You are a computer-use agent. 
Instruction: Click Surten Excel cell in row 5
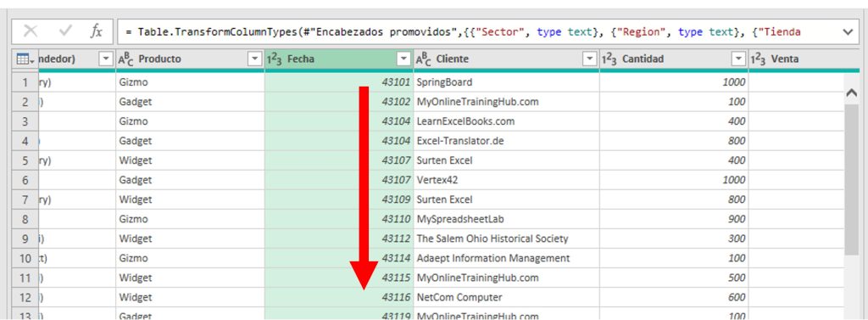[507, 160]
